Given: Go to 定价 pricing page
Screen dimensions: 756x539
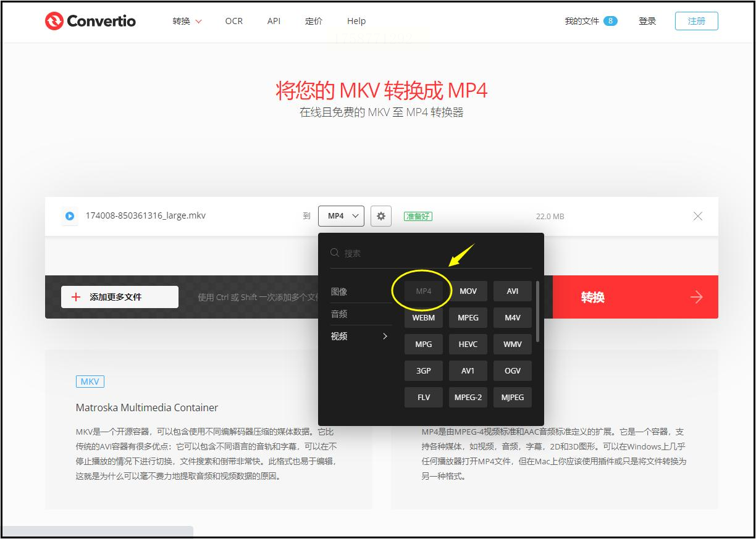Looking at the screenshot, I should tap(314, 21).
